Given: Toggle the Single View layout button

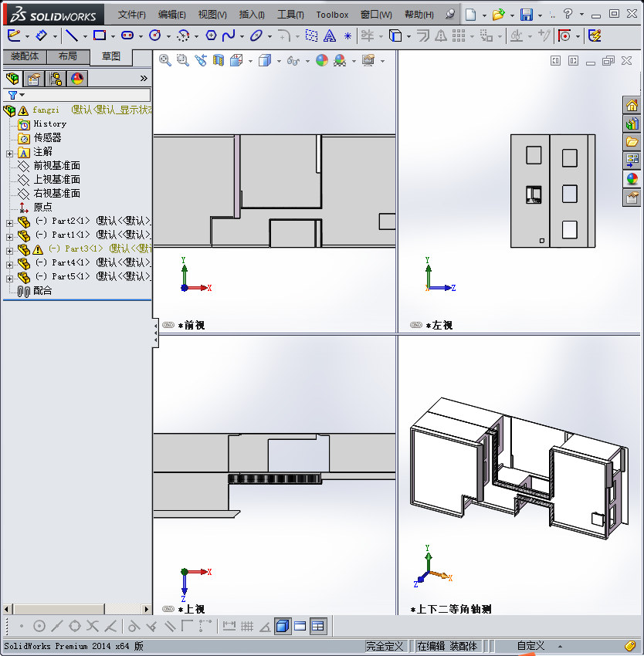Looking at the screenshot, I should pyautogui.click(x=283, y=627).
